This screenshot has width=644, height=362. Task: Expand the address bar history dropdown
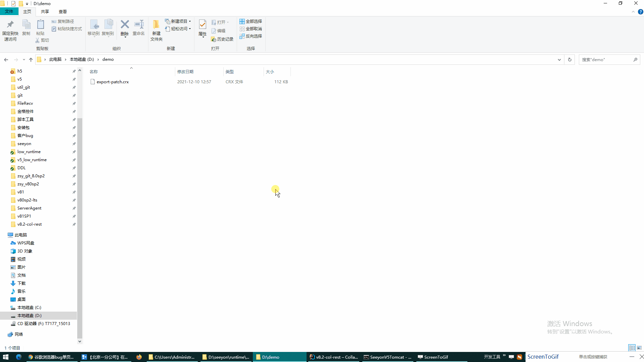pyautogui.click(x=559, y=59)
